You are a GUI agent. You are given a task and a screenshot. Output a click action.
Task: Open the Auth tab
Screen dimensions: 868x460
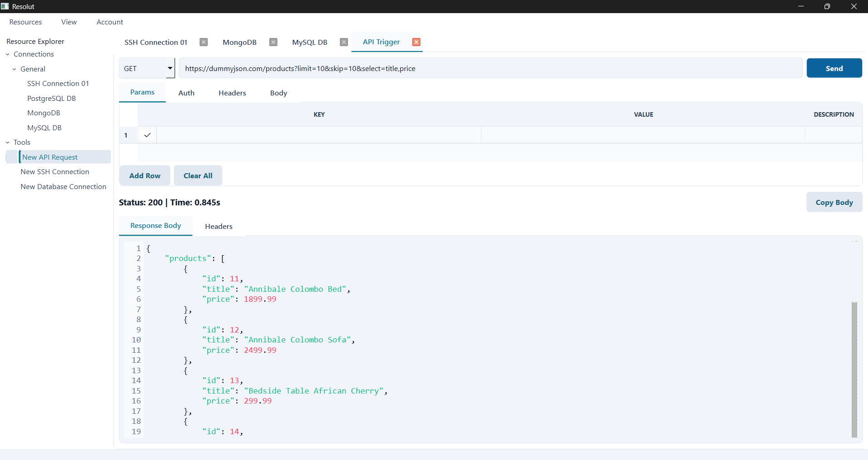186,93
